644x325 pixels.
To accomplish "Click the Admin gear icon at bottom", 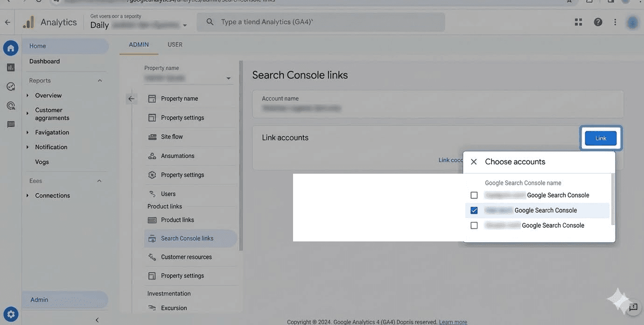I will 11,314.
